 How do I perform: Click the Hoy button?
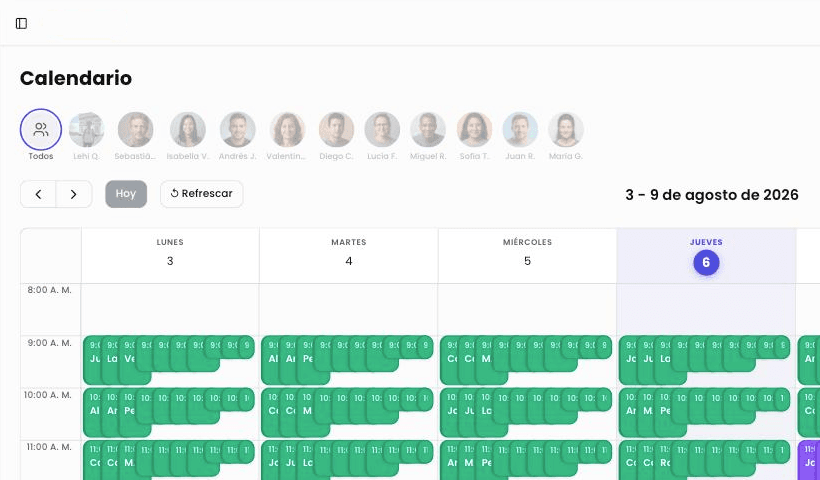pos(126,194)
